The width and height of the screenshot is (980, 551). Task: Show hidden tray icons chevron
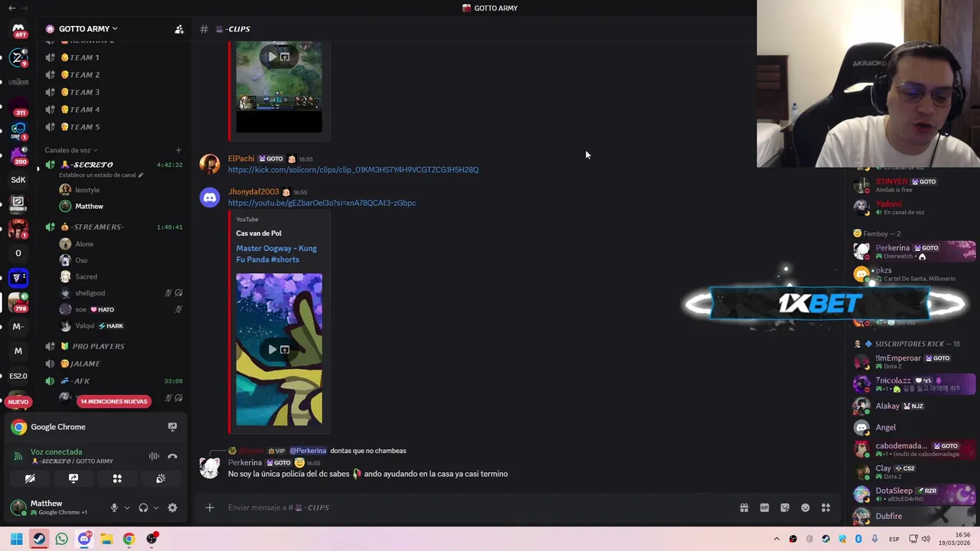click(776, 539)
